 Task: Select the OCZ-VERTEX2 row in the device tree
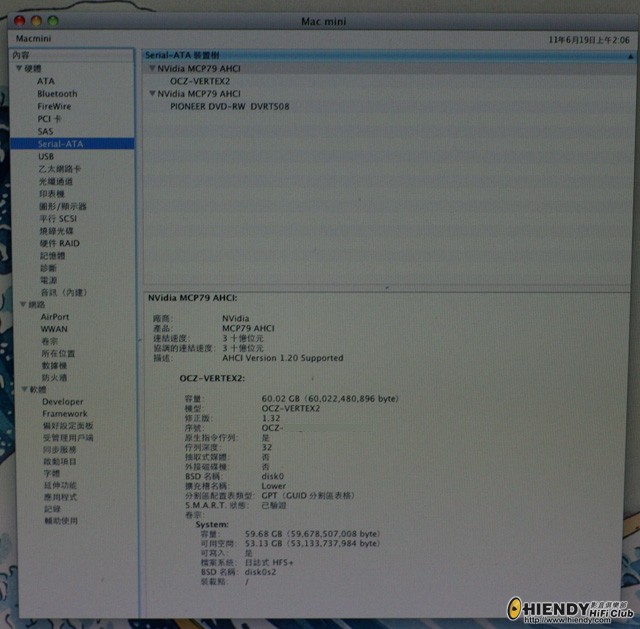click(x=200, y=81)
